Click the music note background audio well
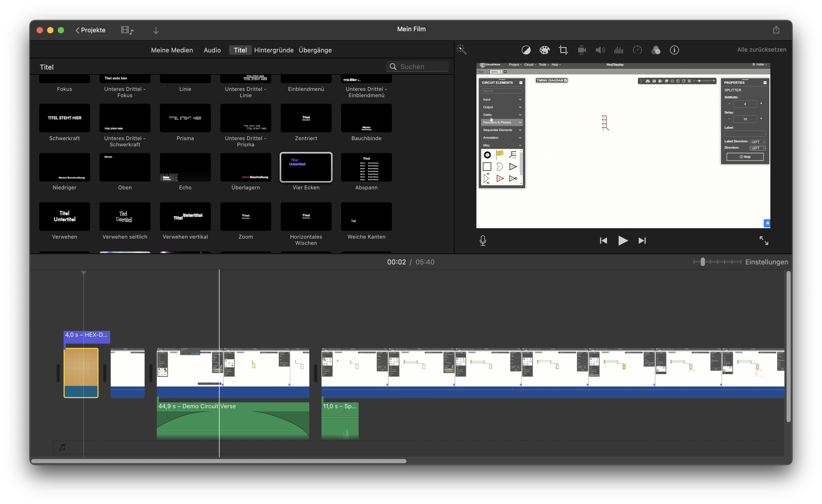Screen dimensions: 822x504 pos(62,447)
